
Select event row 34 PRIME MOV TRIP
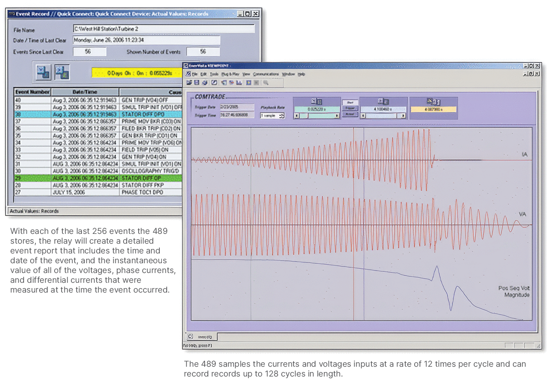tap(98, 143)
